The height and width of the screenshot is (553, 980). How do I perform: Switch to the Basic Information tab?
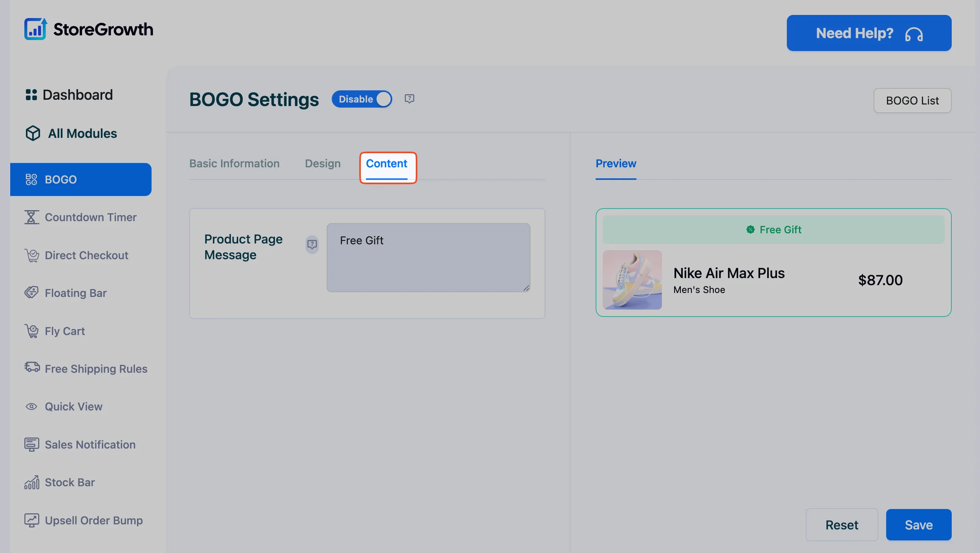(x=234, y=163)
